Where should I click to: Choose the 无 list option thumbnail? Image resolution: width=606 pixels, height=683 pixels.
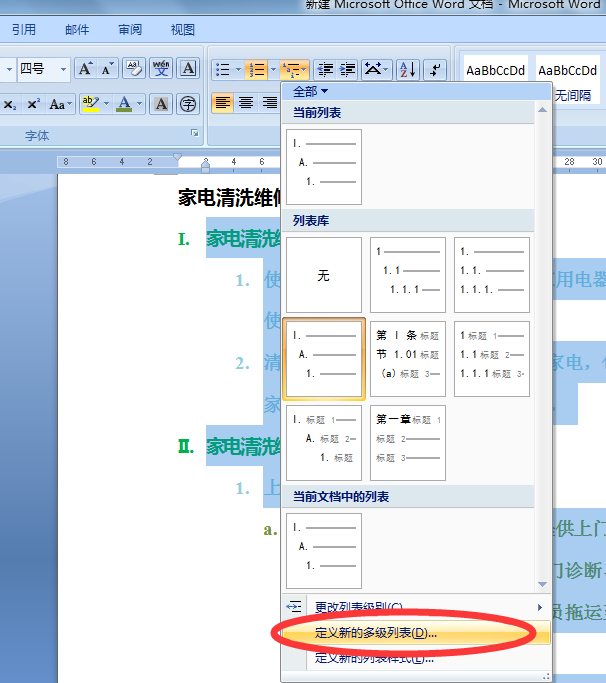tap(324, 275)
